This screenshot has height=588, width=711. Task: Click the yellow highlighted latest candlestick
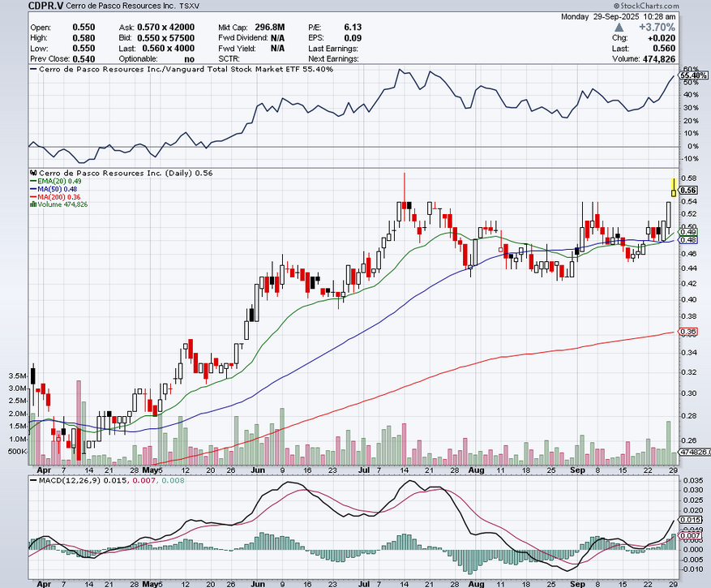pos(674,187)
